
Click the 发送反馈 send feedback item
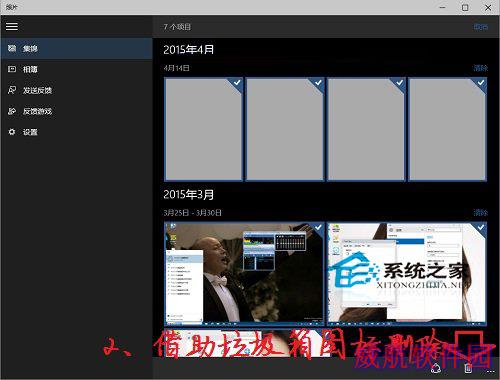tap(76, 90)
